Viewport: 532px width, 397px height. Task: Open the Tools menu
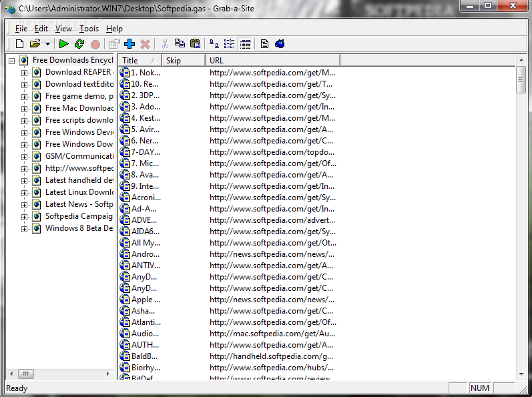coord(89,29)
